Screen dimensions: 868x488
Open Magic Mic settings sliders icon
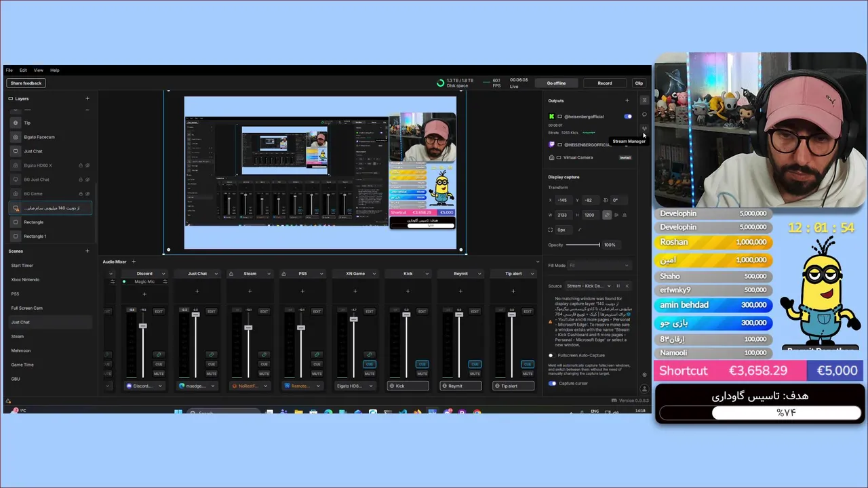coord(165,281)
